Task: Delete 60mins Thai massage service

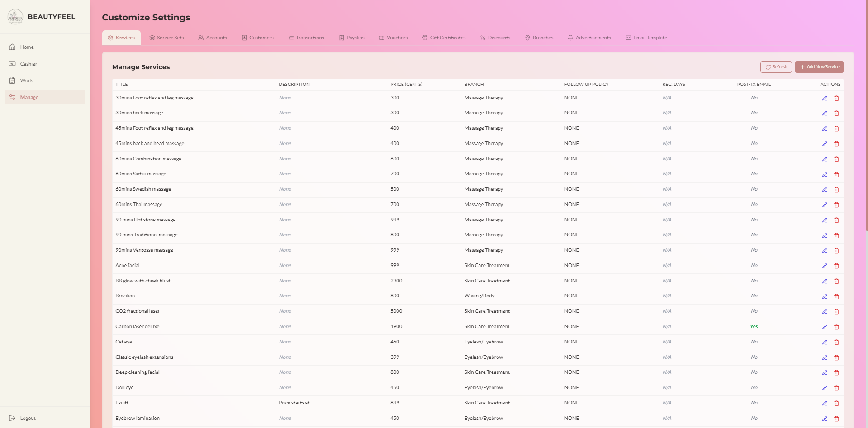Action: point(836,205)
